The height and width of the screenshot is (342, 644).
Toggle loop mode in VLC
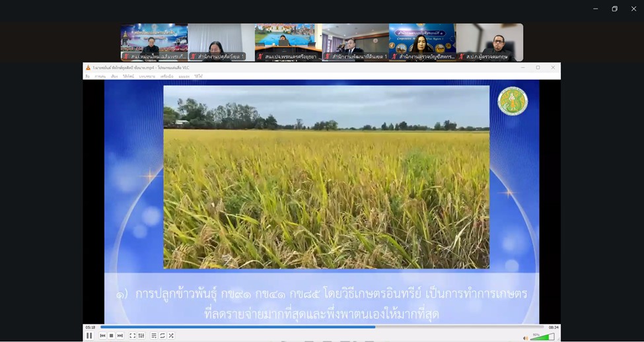coord(162,336)
